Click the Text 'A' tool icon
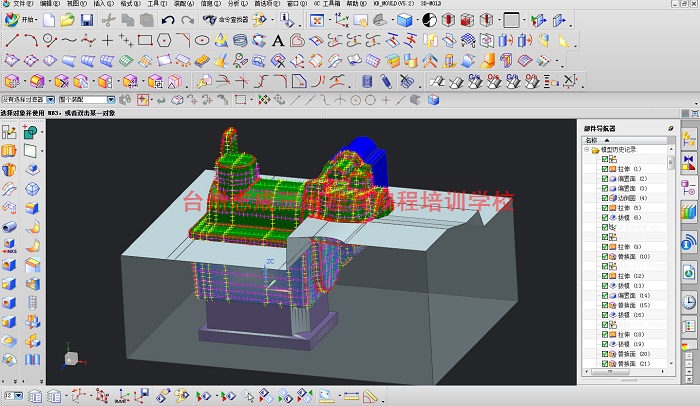 click(x=278, y=41)
